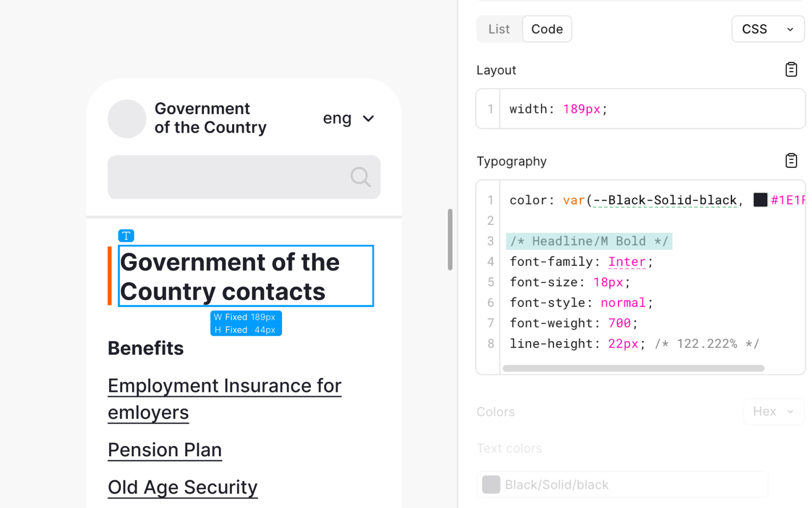Expand the eng language selector
The image size is (812, 508).
[x=349, y=119]
